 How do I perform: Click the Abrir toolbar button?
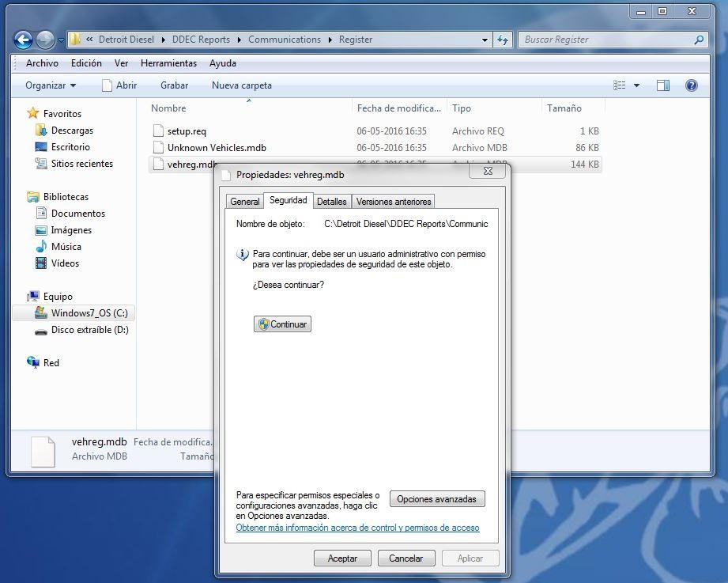pyautogui.click(x=119, y=85)
